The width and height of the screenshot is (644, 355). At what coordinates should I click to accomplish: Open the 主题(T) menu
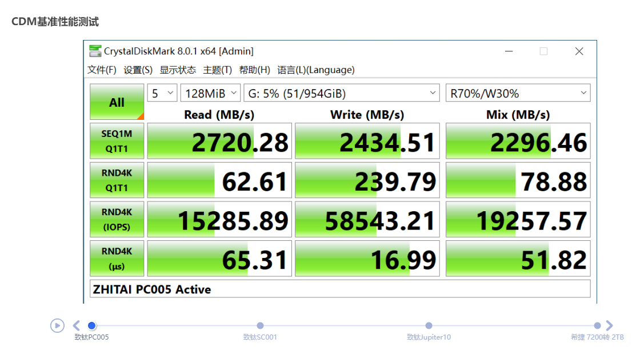(x=217, y=70)
